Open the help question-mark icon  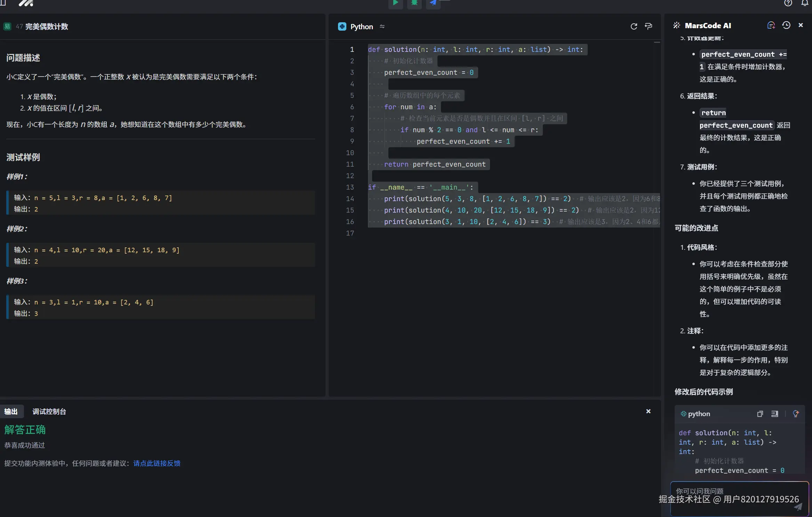788,3
